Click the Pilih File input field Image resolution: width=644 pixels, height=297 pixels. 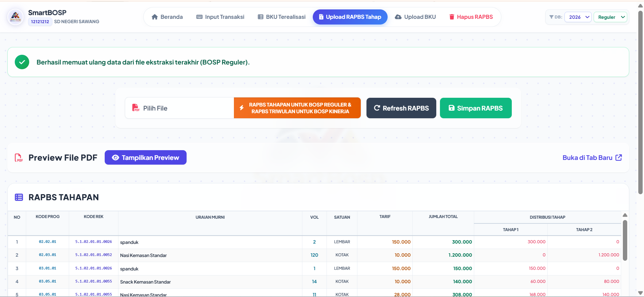coord(180,108)
